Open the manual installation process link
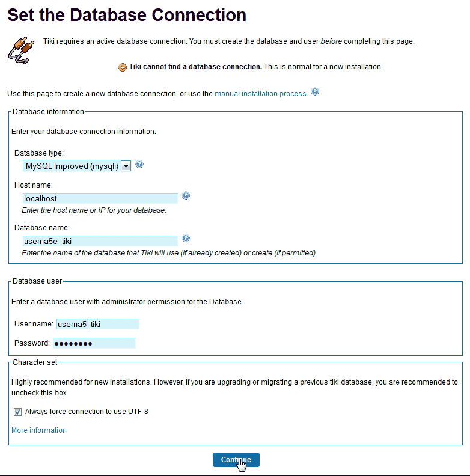Viewport: 470px width, 476px height. [x=261, y=94]
